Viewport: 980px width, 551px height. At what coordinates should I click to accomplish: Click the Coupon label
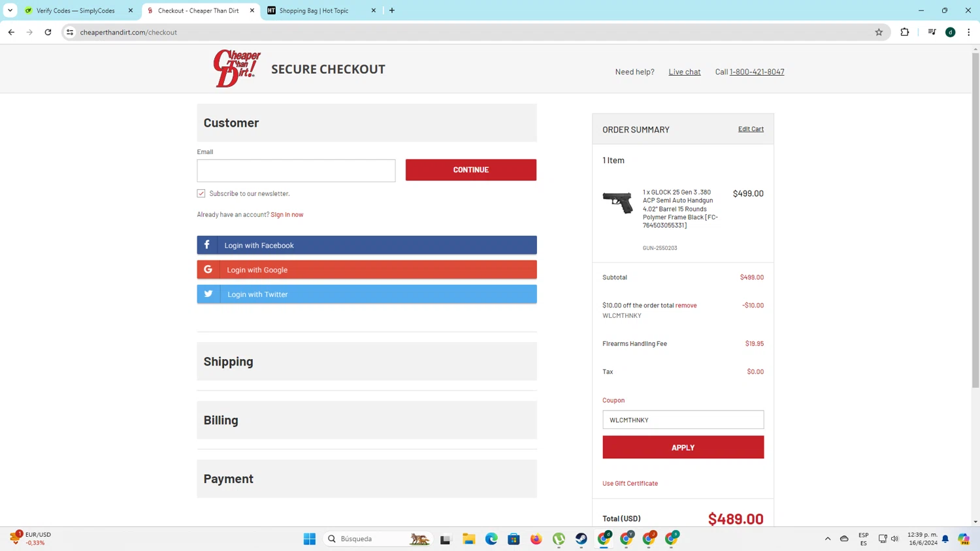tap(613, 400)
